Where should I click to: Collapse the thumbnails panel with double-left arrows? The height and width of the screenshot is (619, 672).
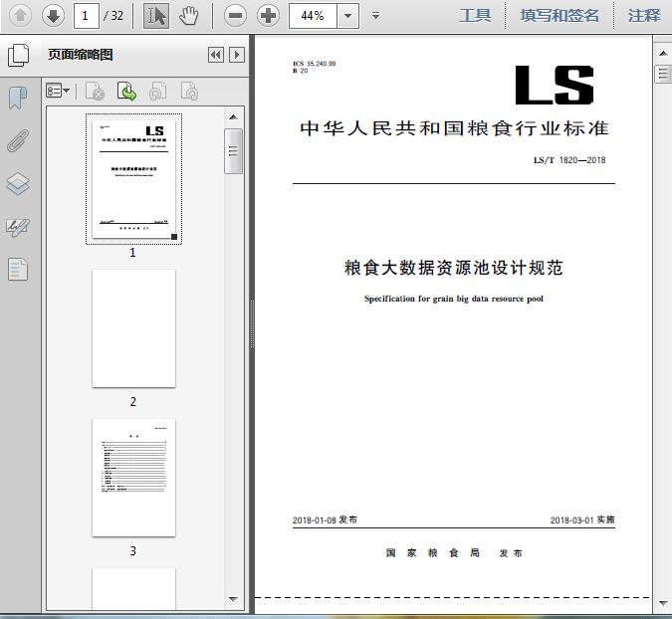pos(215,56)
